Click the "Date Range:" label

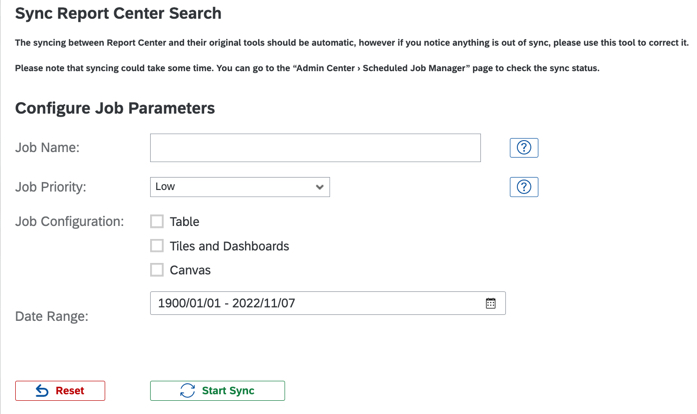pyautogui.click(x=51, y=316)
